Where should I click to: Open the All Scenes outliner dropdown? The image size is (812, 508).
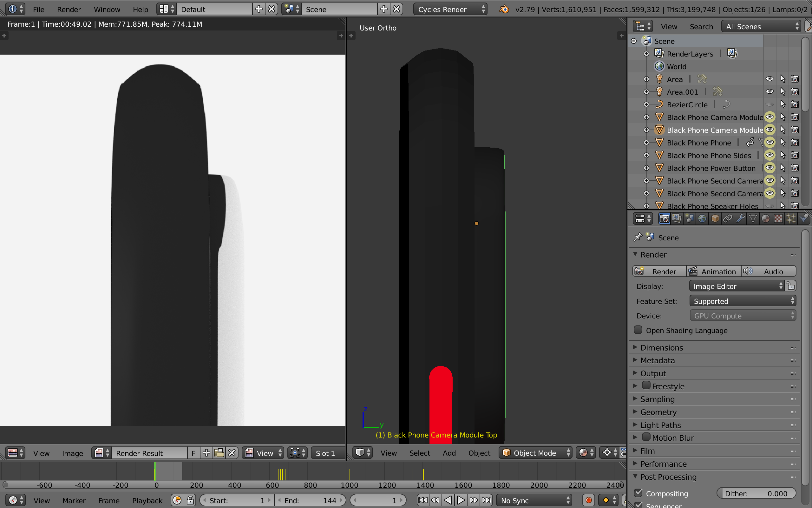tap(761, 26)
